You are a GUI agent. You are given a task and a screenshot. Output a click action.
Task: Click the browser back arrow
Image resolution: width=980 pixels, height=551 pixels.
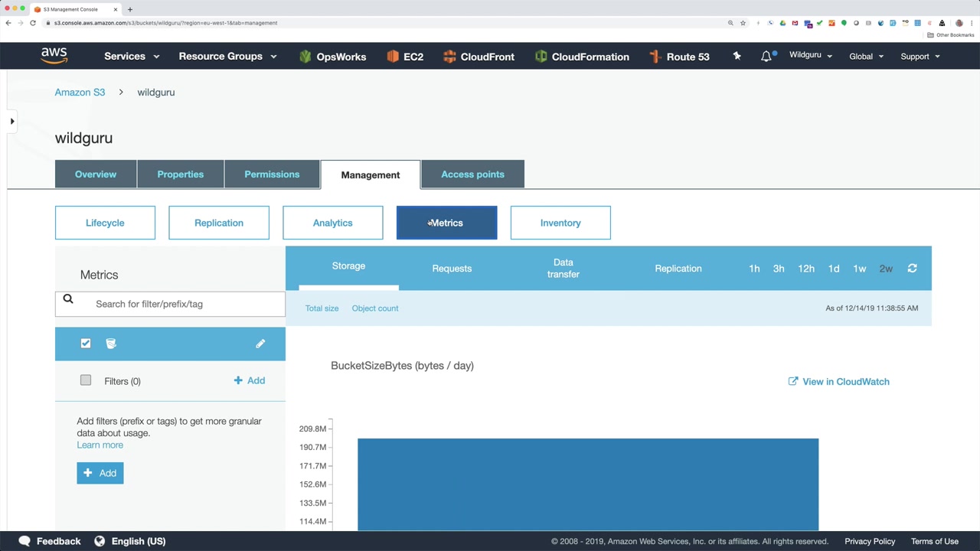[x=8, y=23]
